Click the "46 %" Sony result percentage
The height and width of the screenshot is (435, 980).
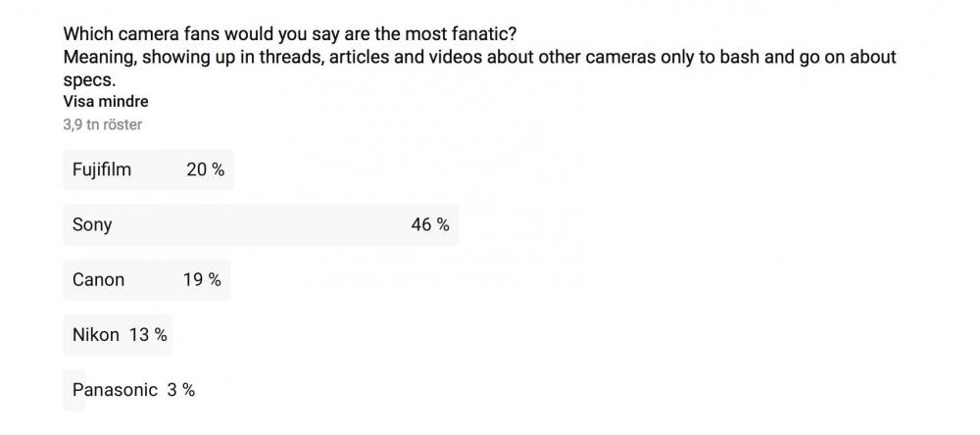(429, 224)
